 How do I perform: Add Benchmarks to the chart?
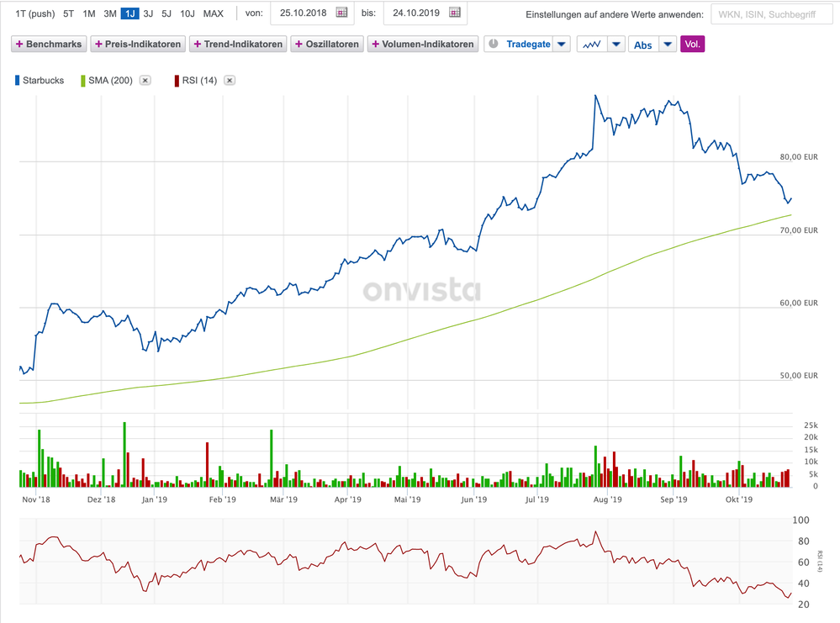point(49,45)
